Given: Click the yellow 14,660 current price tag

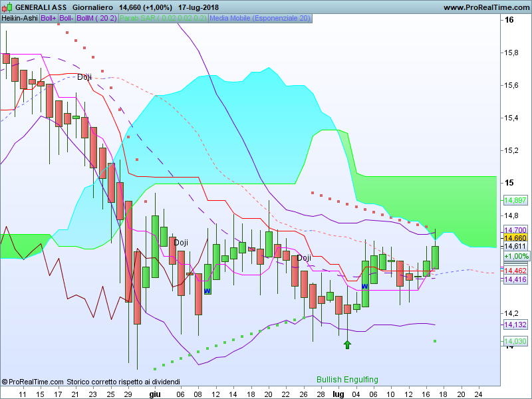Looking at the screenshot, I should [515, 238].
